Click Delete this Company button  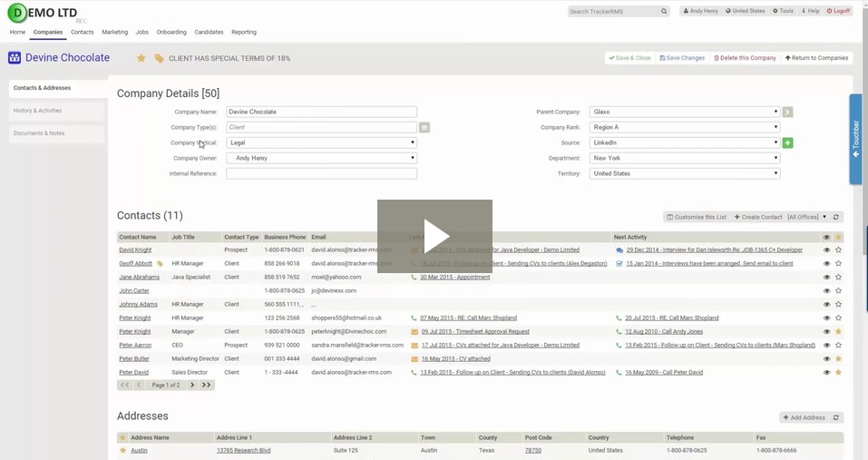tap(745, 58)
